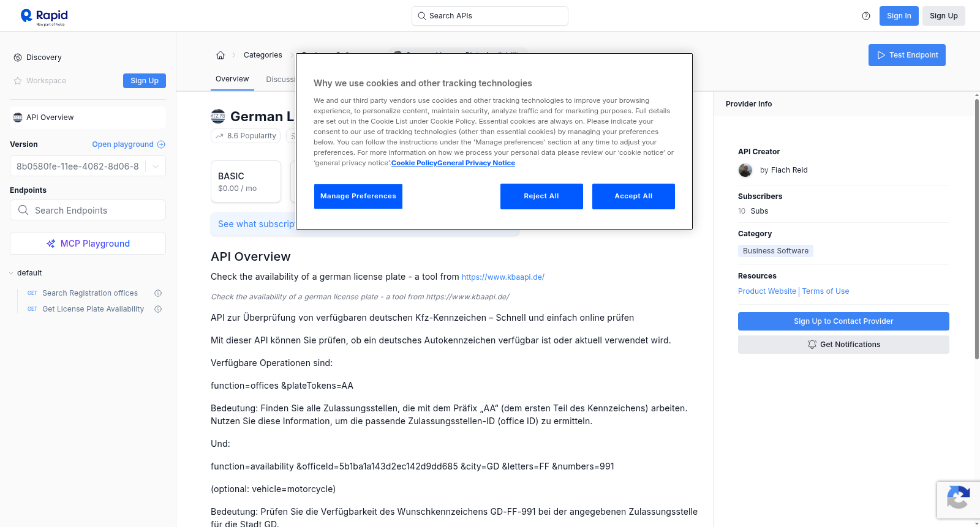Click Reject All cookies button

pos(541,196)
